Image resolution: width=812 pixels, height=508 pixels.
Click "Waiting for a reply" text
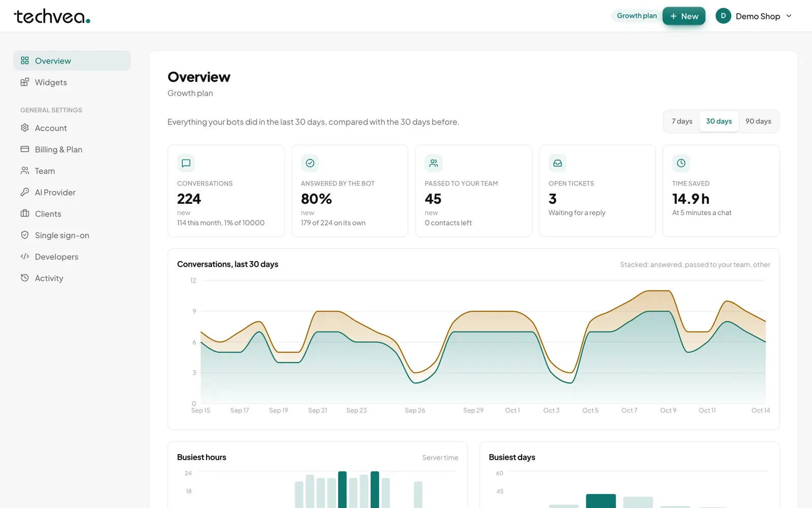pyautogui.click(x=577, y=213)
